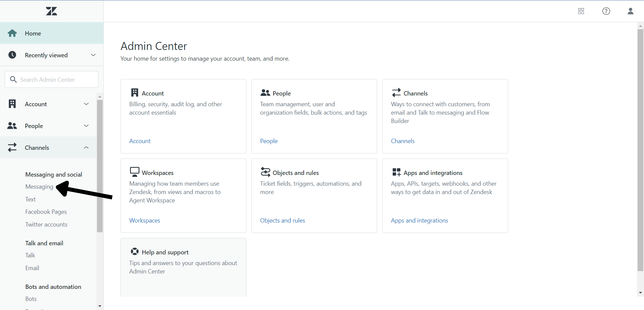Click the Apps and integrations card icon
The image size is (644, 310).
[397, 172]
